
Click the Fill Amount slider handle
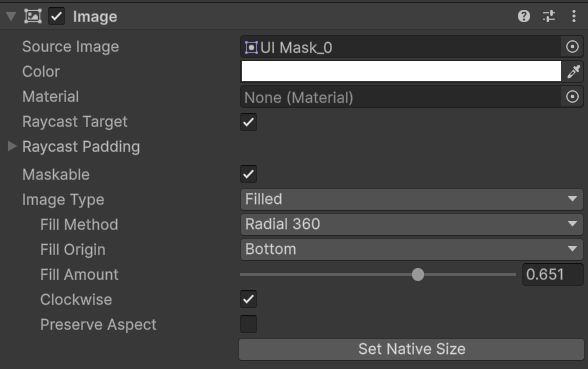tap(418, 274)
